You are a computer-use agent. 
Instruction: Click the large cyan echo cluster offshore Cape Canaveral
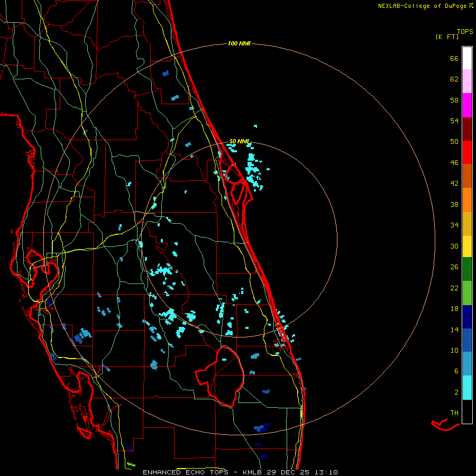[253, 171]
